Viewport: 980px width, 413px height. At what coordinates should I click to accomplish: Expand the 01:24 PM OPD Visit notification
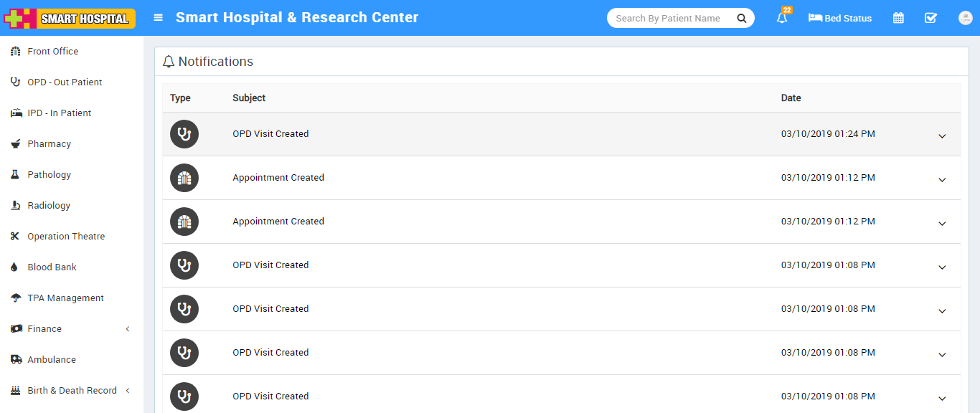coord(942,136)
